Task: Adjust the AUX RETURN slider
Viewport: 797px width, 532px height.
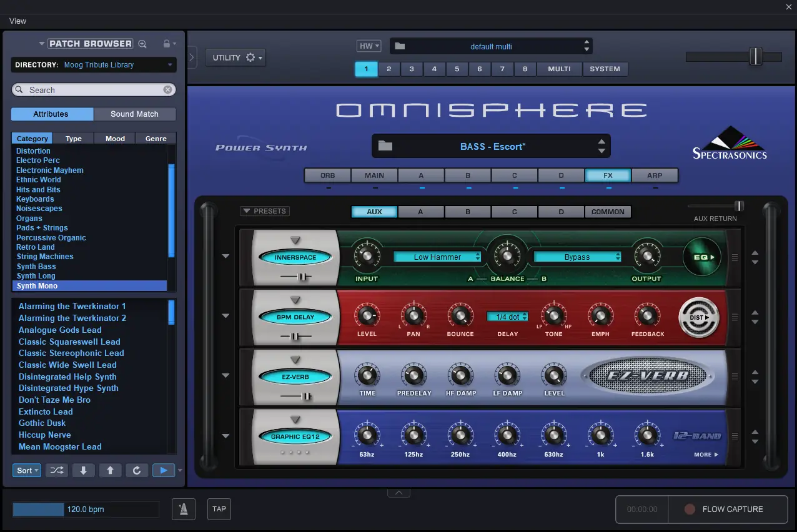Action: (x=740, y=206)
